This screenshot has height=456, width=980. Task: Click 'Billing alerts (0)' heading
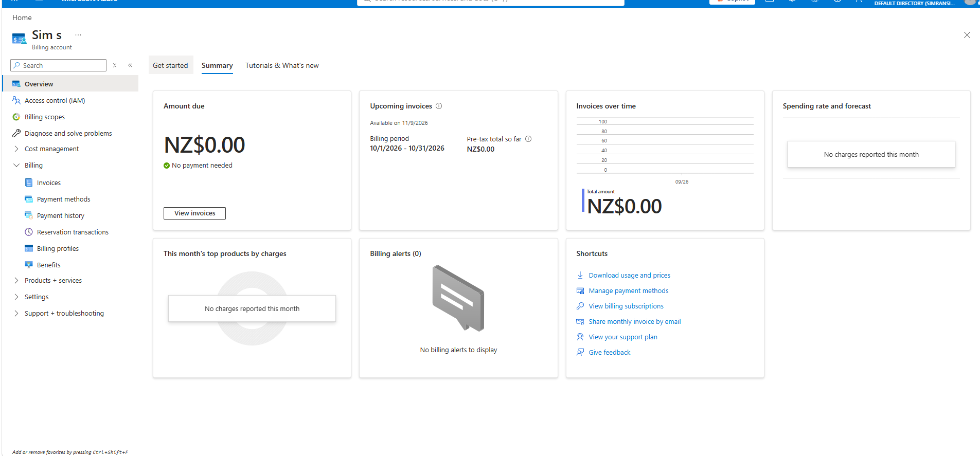[396, 253]
